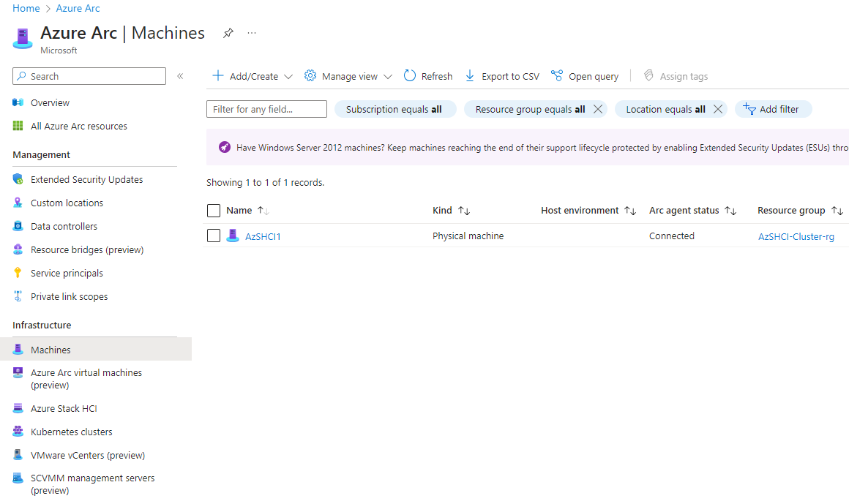Screen dimensions: 849x504
Task: Remove the Location equals all filter
Action: click(x=718, y=109)
